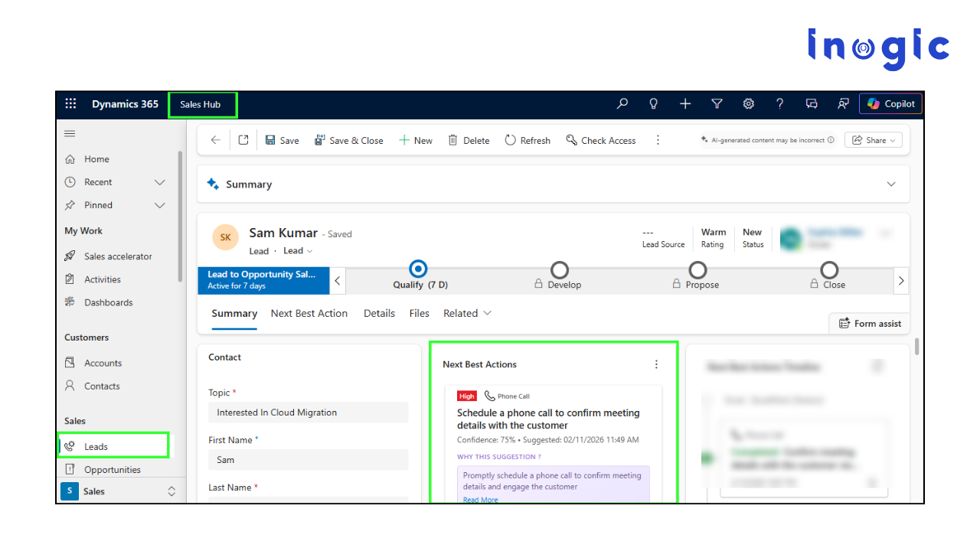
Task: Open the Sales area switcher
Action: coord(121,491)
